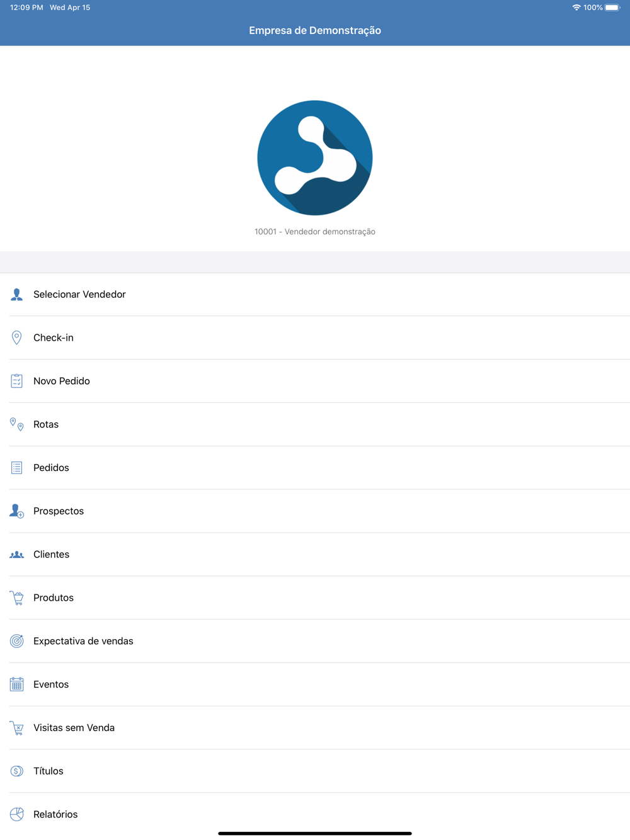Open Expectativa de vendas

pyautogui.click(x=315, y=641)
